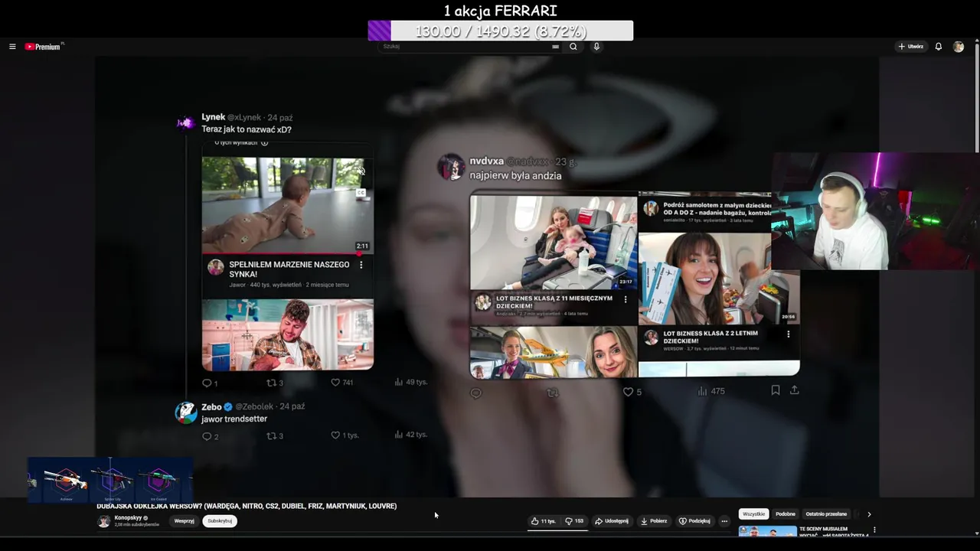Dislike the video showing 153
Image resolution: width=980 pixels, height=551 pixels.
click(574, 521)
